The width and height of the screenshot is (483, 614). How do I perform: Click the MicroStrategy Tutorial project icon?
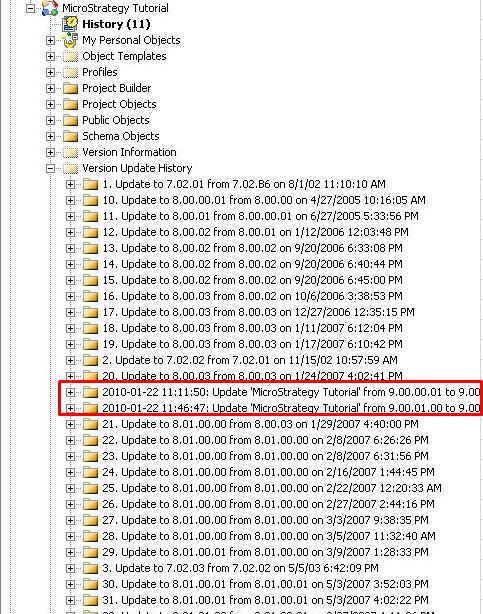pyautogui.click(x=50, y=8)
